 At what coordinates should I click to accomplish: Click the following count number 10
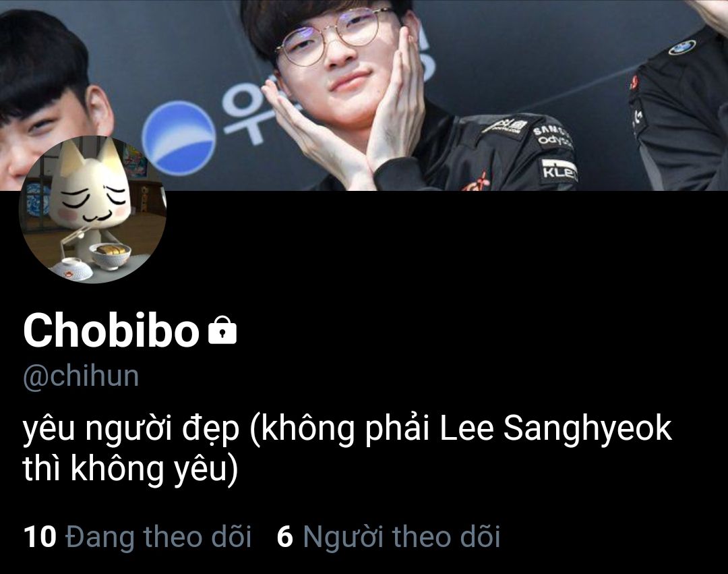tap(40, 537)
